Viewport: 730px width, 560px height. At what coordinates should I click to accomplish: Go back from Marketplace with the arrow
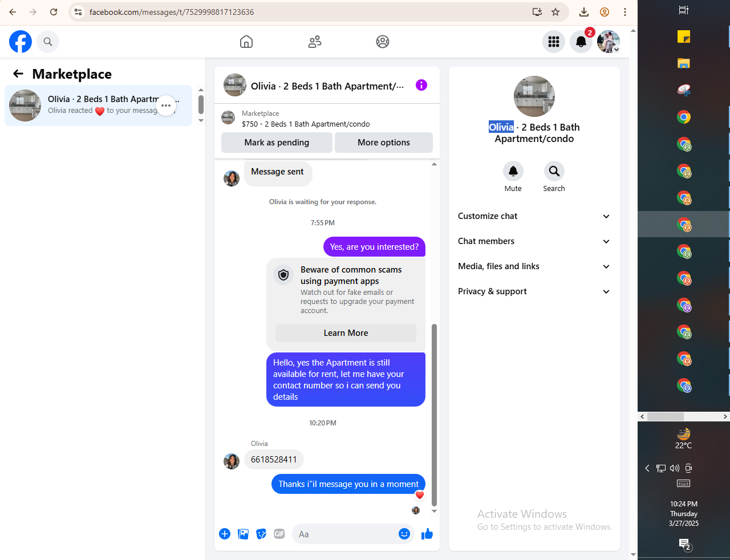coord(18,74)
